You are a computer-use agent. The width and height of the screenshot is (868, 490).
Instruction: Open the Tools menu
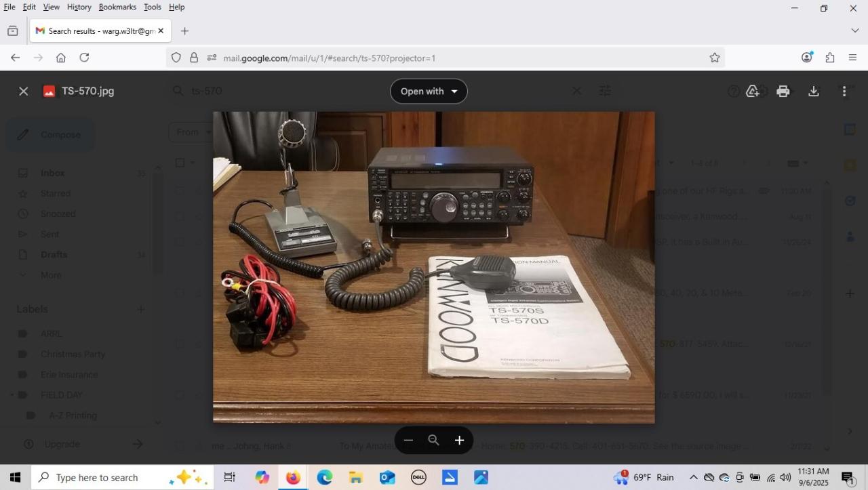tap(153, 7)
